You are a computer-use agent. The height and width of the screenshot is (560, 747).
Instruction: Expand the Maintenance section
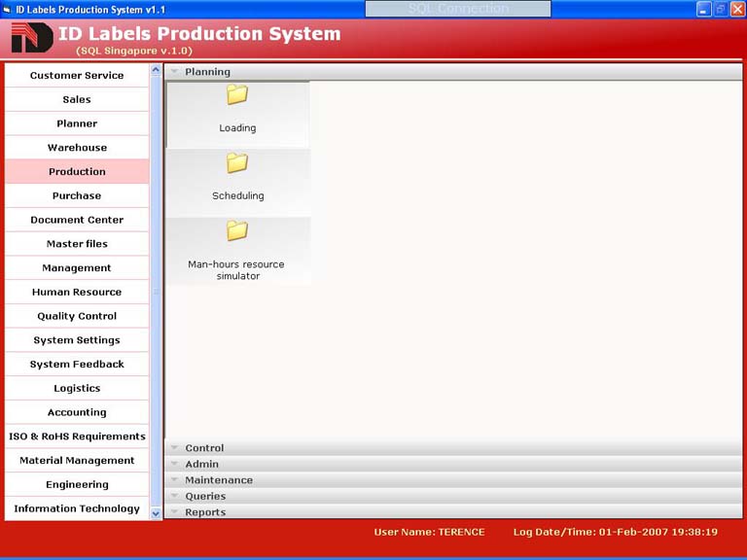pos(218,480)
